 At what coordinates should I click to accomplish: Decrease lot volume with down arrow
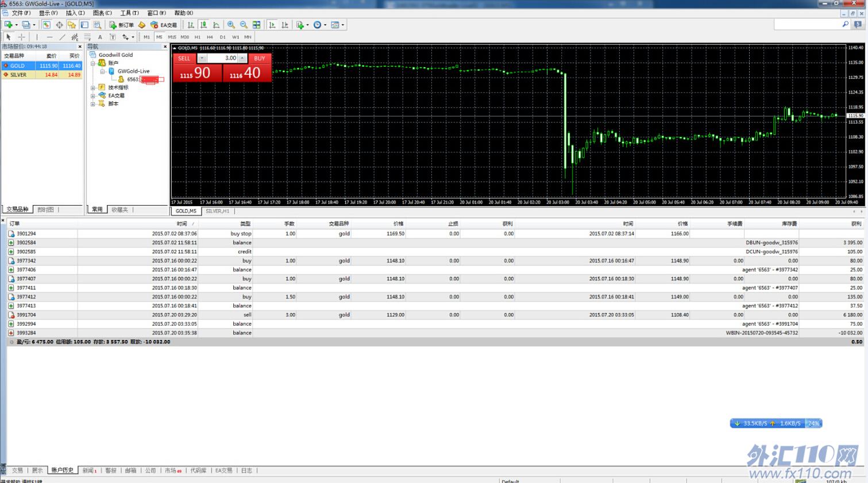[202, 58]
